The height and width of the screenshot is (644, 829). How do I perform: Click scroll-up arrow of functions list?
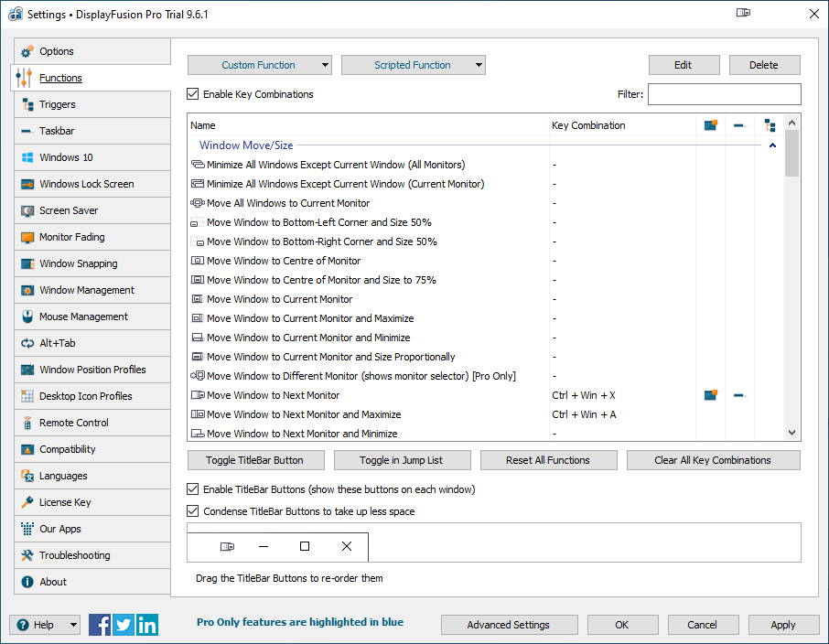point(791,123)
